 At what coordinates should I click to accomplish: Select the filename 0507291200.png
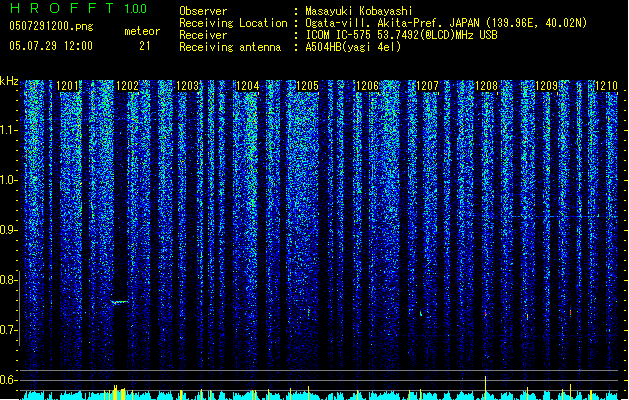(51, 27)
